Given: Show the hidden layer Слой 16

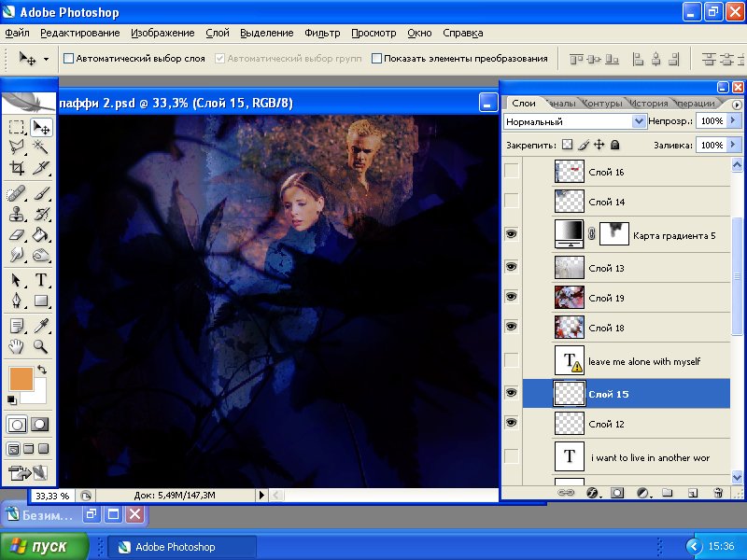Looking at the screenshot, I should pyautogui.click(x=511, y=172).
